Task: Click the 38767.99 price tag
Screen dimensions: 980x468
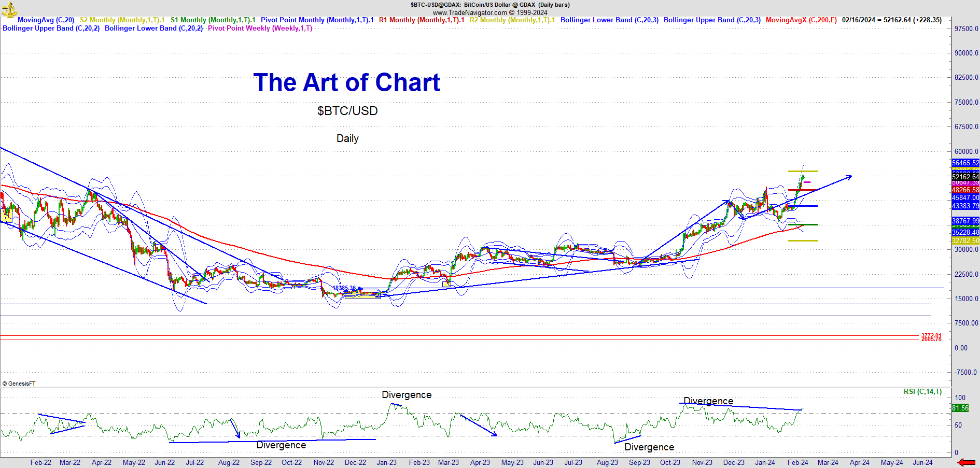Action: click(965, 221)
